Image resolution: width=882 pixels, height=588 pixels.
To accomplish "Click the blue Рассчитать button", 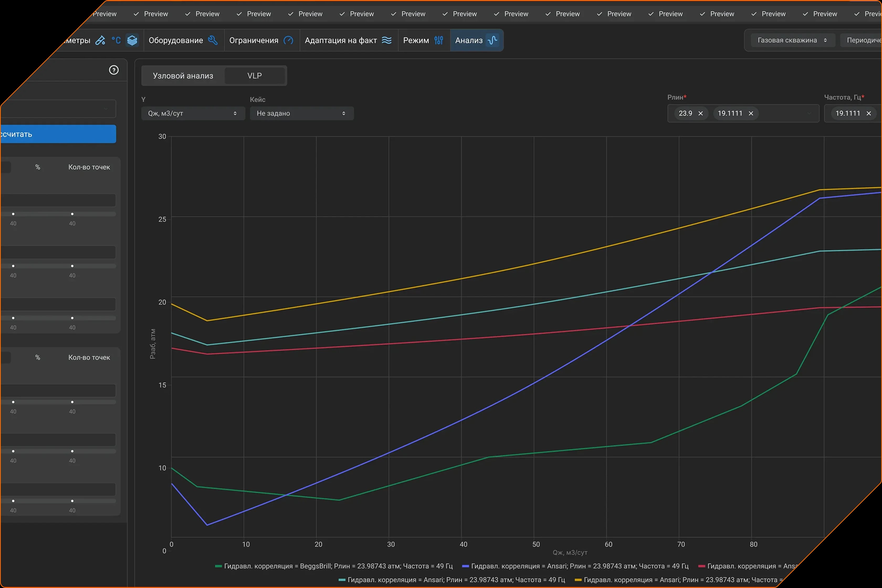I will pyautogui.click(x=58, y=134).
